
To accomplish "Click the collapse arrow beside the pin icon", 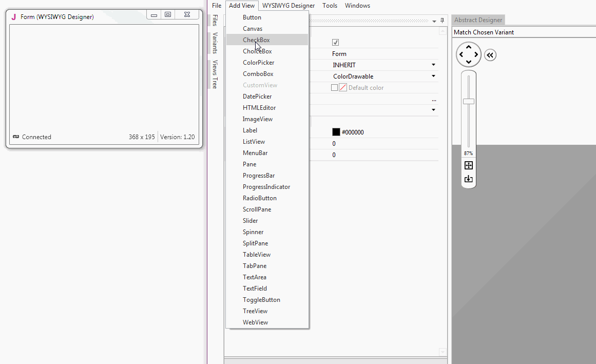I will 434,21.
